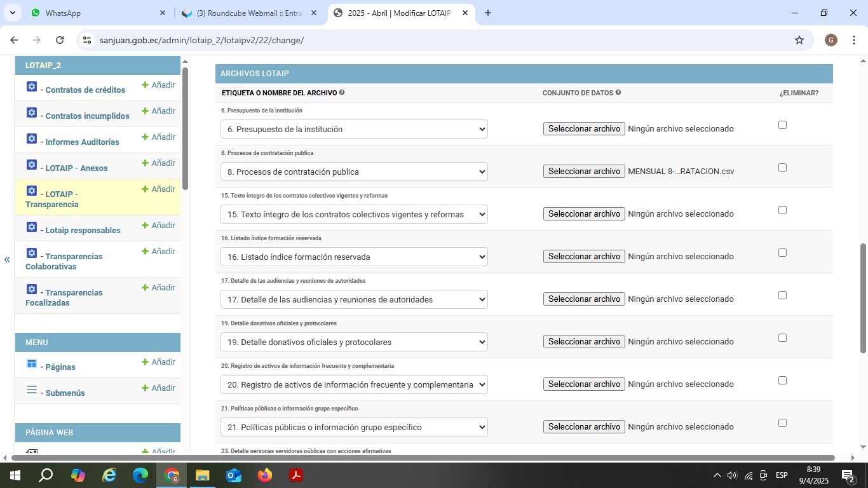Click the plus Añadir icon for Contratos de créditos
The width and height of the screenshot is (868, 488).
pyautogui.click(x=145, y=85)
